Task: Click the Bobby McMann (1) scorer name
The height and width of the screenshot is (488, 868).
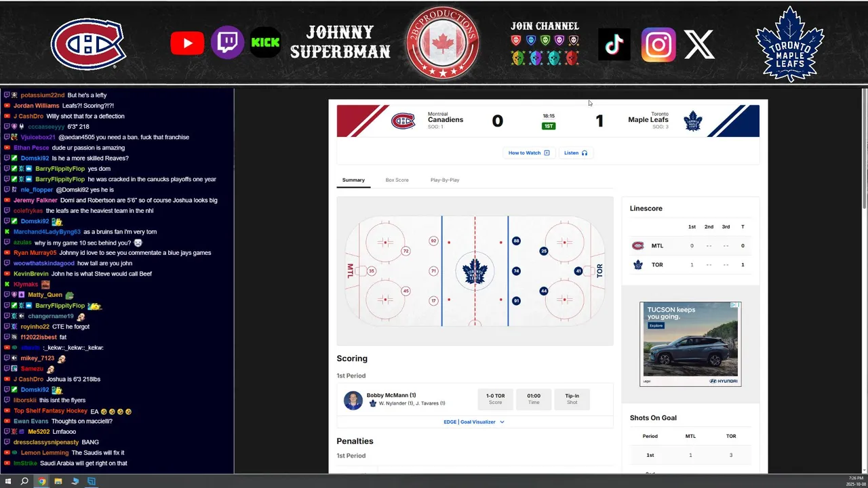Action: [391, 395]
